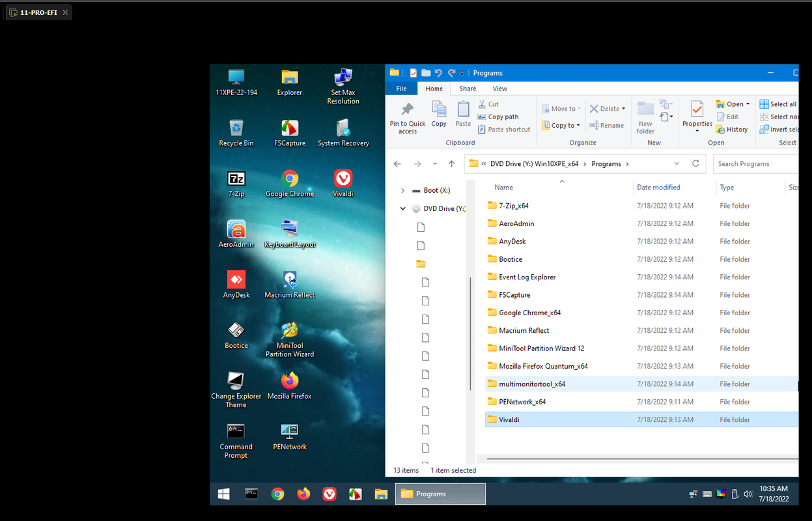
Task: Click the Programs taskbar window button
Action: (x=440, y=494)
